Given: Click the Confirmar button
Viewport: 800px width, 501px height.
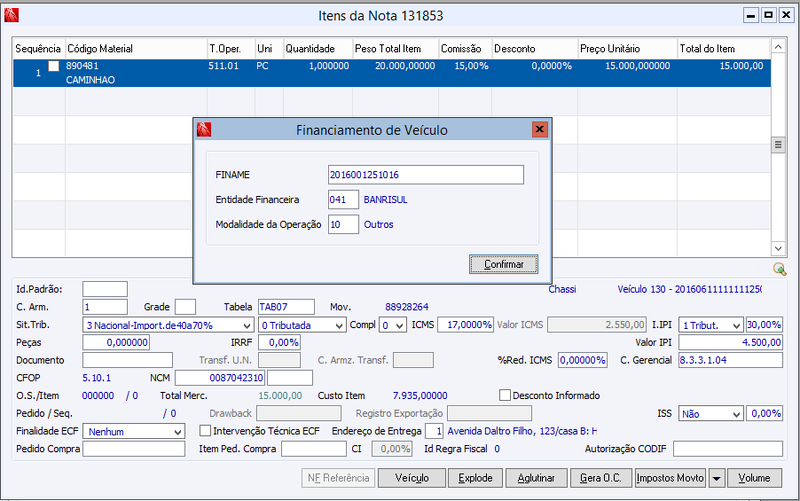Looking at the screenshot, I should [504, 264].
